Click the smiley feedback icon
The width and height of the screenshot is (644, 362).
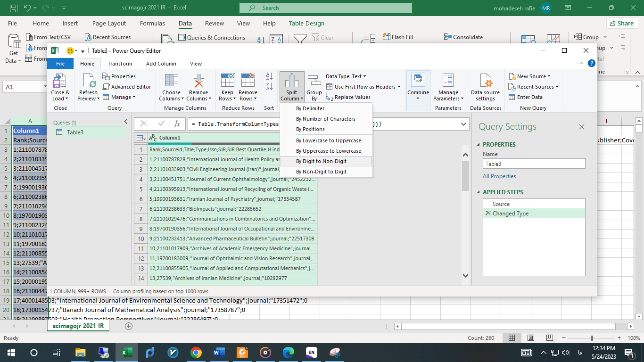point(70,51)
